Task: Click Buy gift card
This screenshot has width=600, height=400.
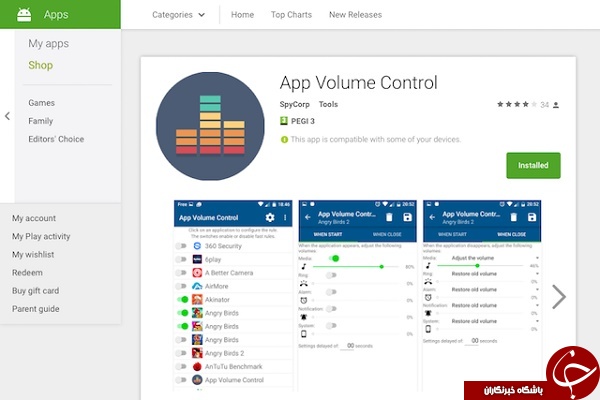Action: (x=36, y=291)
